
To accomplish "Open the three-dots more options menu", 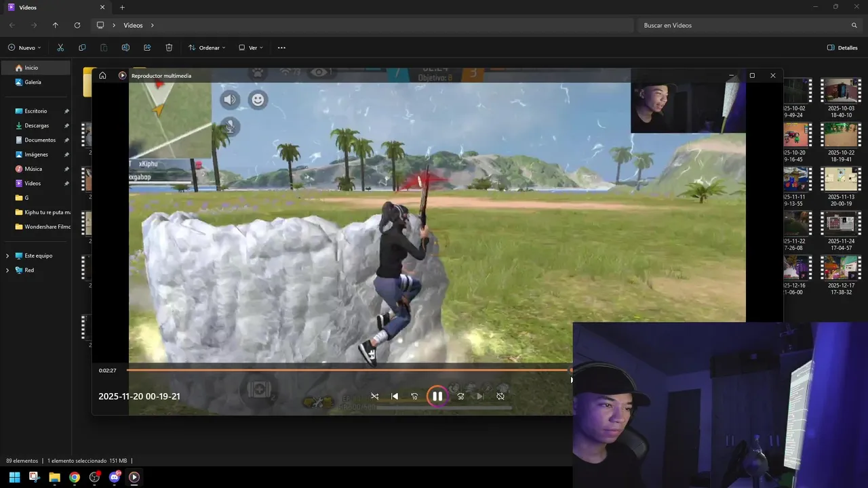I will coord(281,47).
